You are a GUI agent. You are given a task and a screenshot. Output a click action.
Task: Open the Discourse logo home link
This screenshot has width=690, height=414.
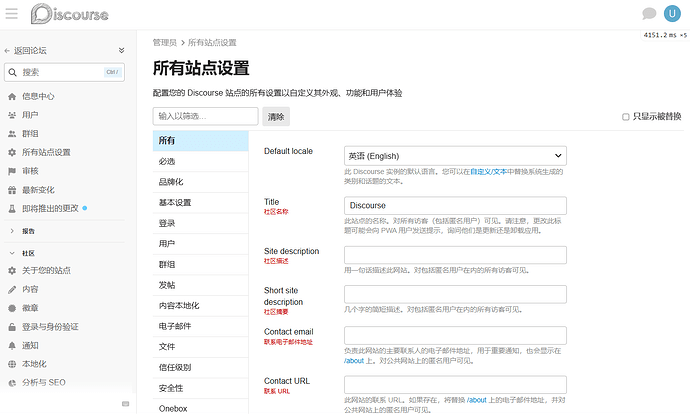[x=70, y=14]
